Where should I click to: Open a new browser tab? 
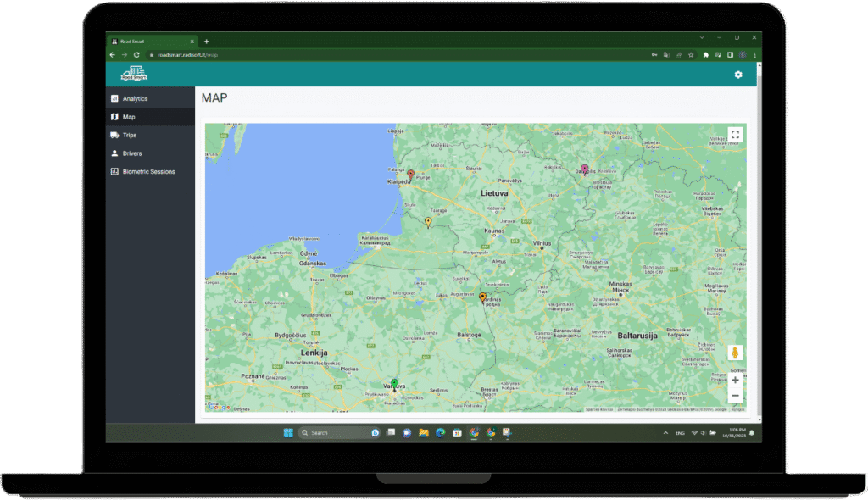click(x=206, y=42)
